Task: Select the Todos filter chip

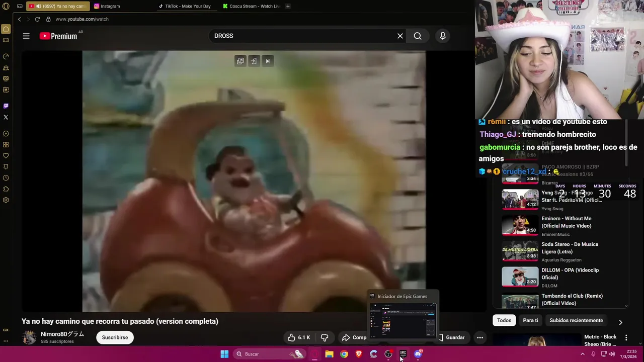Action: (504, 320)
